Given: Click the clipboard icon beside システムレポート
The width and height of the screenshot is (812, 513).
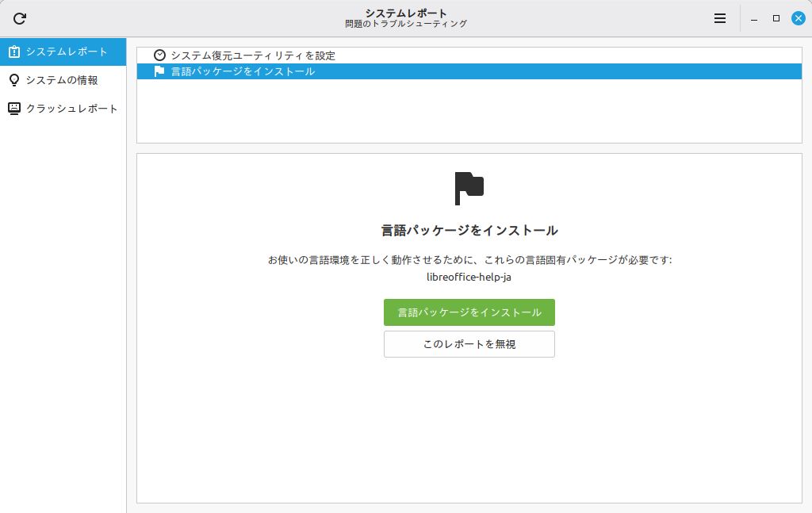Looking at the screenshot, I should click(x=14, y=52).
